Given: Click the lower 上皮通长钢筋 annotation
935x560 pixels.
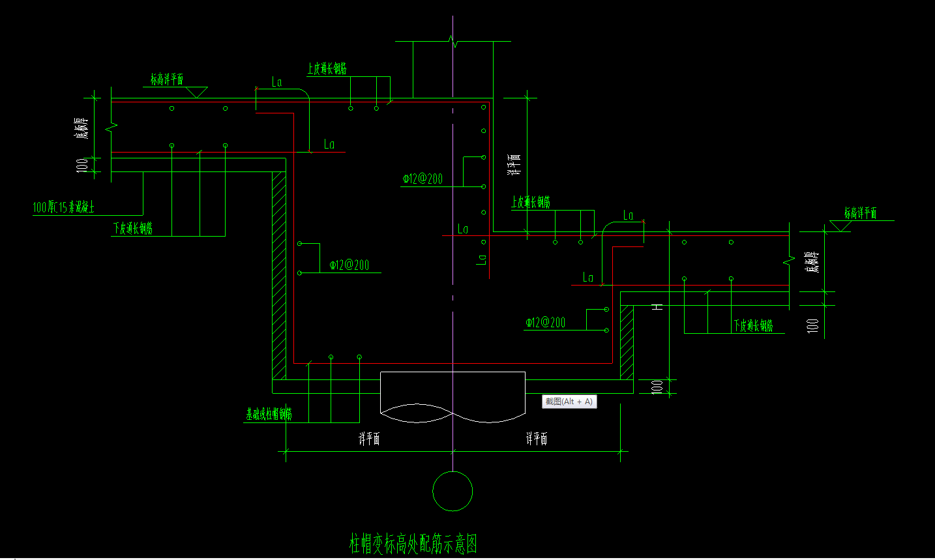Looking at the screenshot, I should pyautogui.click(x=531, y=202).
